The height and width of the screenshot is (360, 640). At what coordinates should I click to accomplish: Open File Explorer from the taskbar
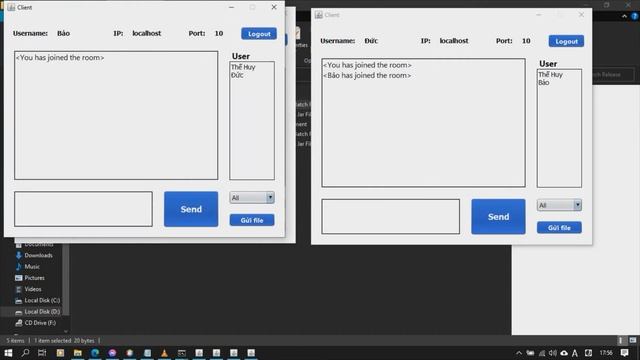click(x=78, y=353)
